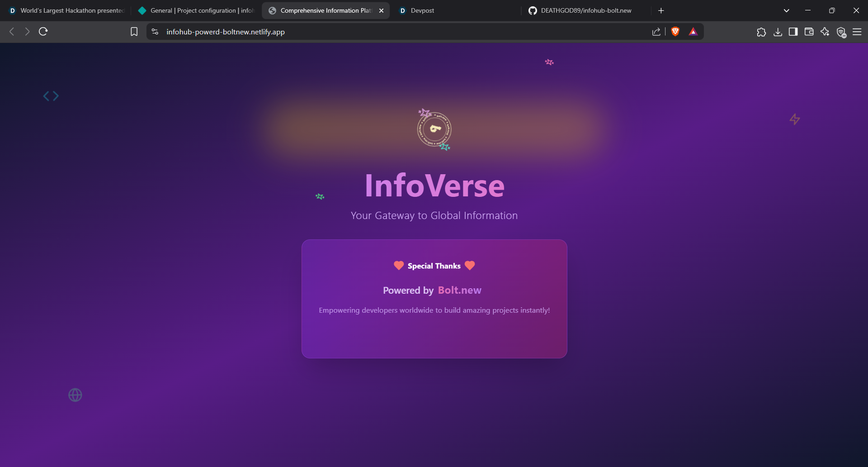Expand the InfoVerse logo circle

pyautogui.click(x=434, y=130)
